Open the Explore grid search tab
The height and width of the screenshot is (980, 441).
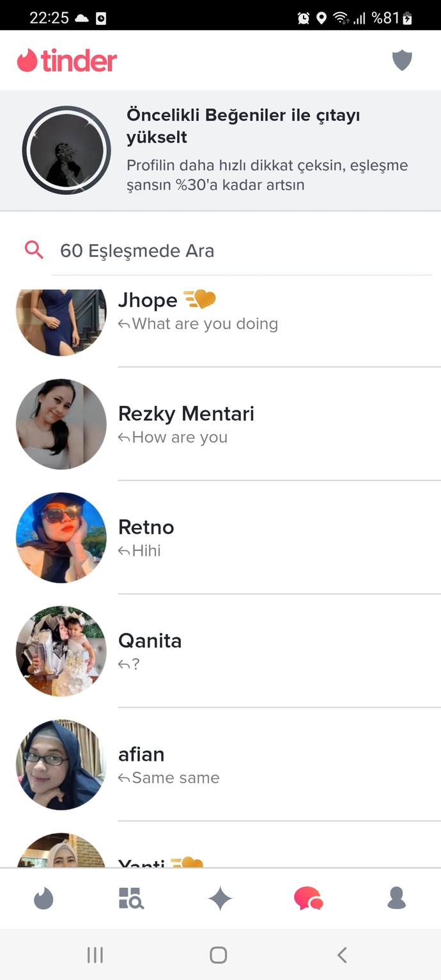point(132,898)
